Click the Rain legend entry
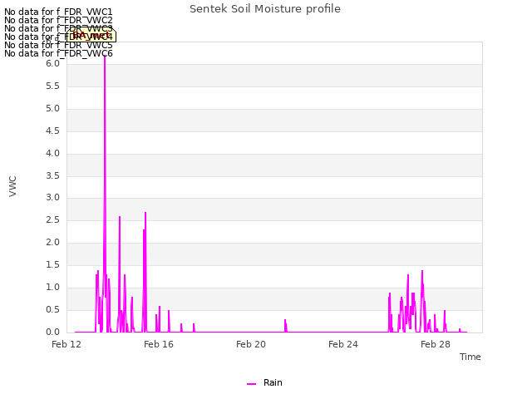The image size is (532, 399). point(264,382)
